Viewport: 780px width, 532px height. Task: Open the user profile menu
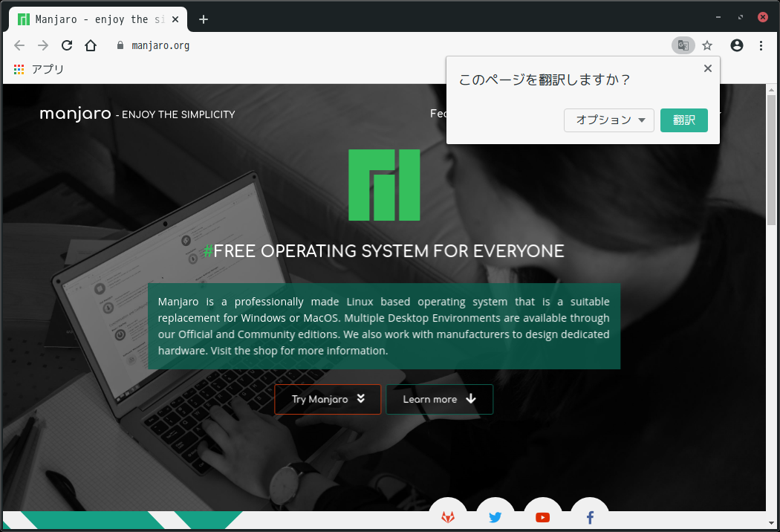tap(737, 46)
